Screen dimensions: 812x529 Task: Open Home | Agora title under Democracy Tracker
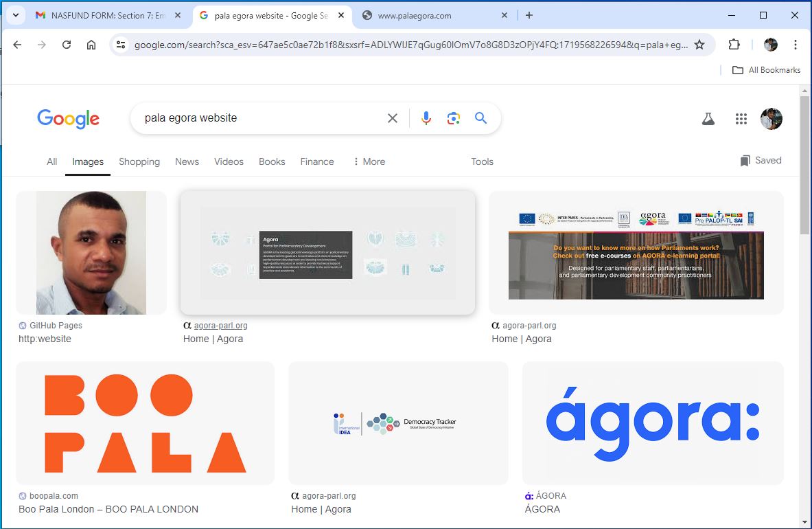(x=321, y=509)
